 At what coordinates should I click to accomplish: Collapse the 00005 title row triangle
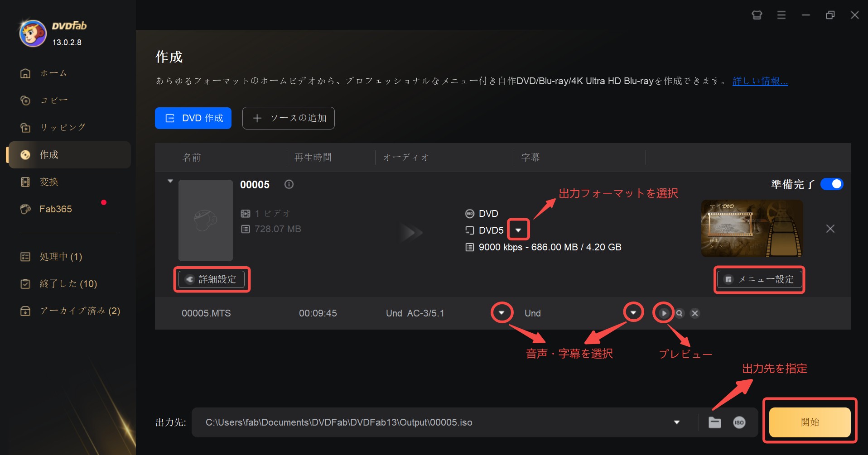tap(170, 181)
